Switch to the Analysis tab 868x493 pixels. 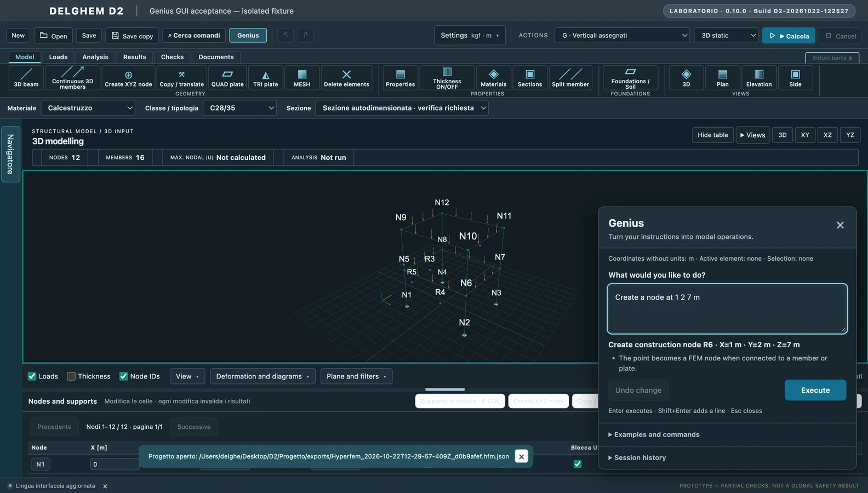pos(95,57)
